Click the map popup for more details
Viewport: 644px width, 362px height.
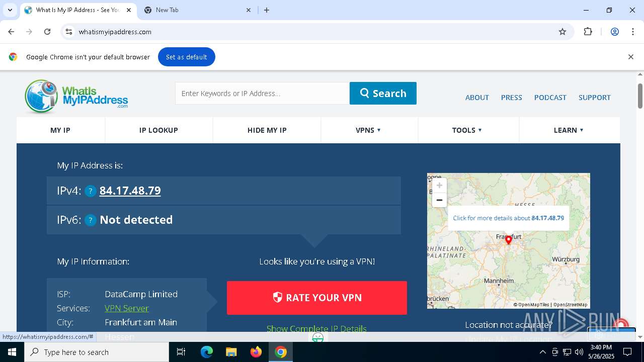[508, 218]
